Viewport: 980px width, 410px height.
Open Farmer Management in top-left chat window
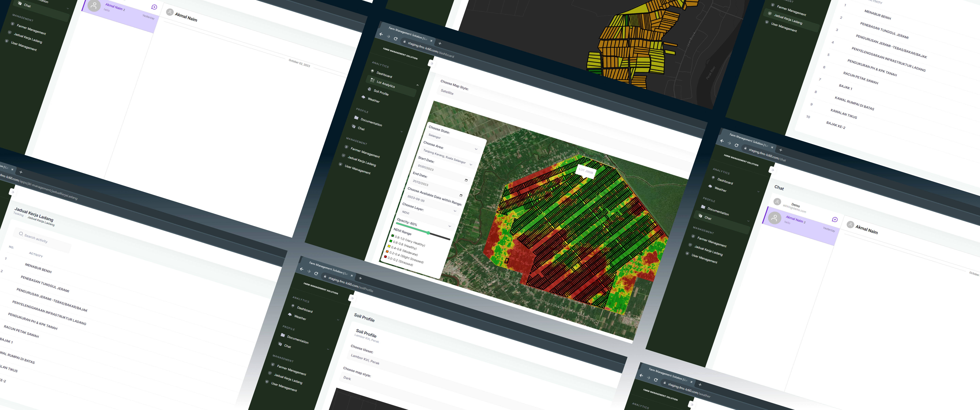point(31,30)
